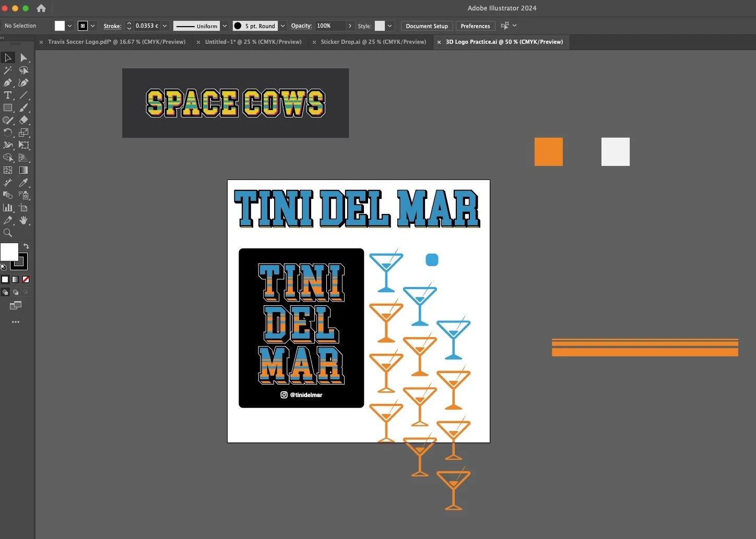Choose the Rotate tool

(8, 133)
